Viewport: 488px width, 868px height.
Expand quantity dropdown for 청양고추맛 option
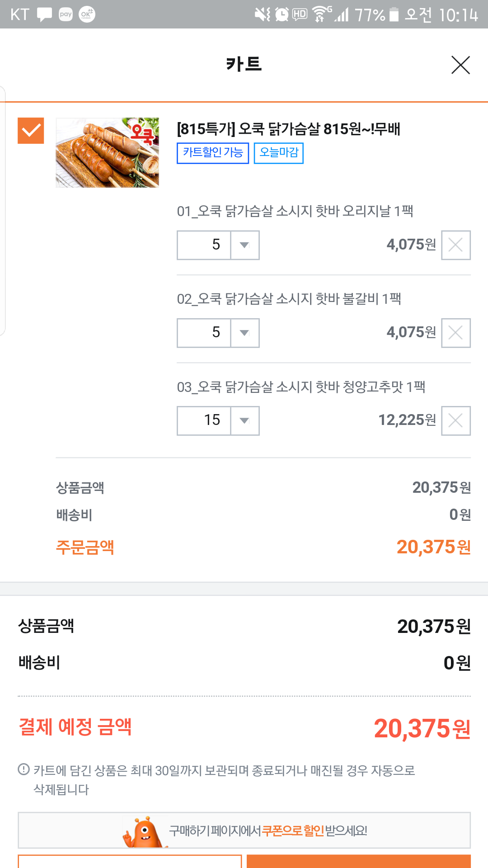pyautogui.click(x=244, y=420)
